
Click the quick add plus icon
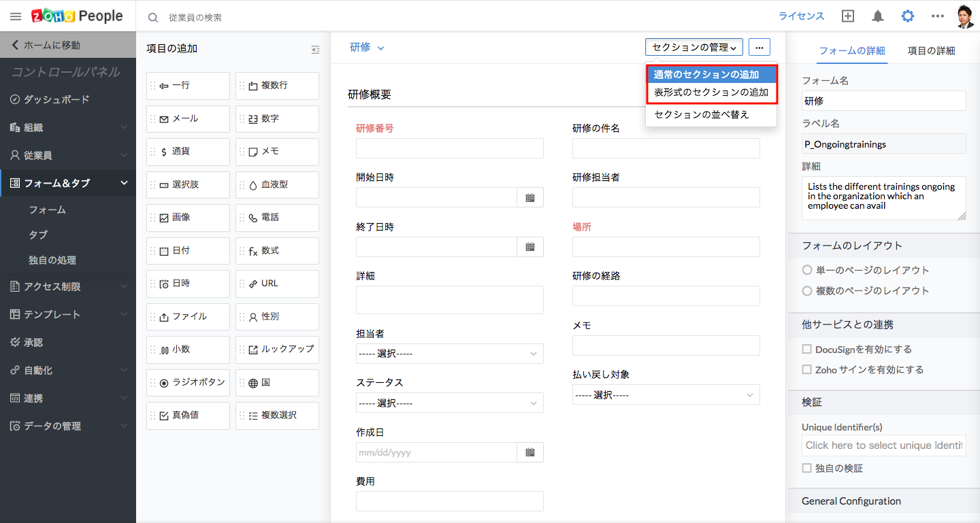click(x=847, y=16)
